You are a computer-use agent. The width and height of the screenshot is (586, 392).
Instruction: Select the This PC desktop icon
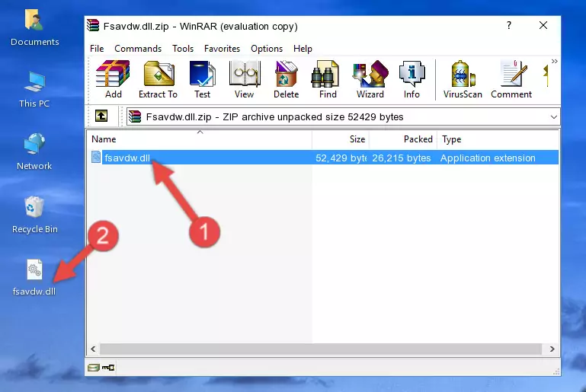(34, 90)
